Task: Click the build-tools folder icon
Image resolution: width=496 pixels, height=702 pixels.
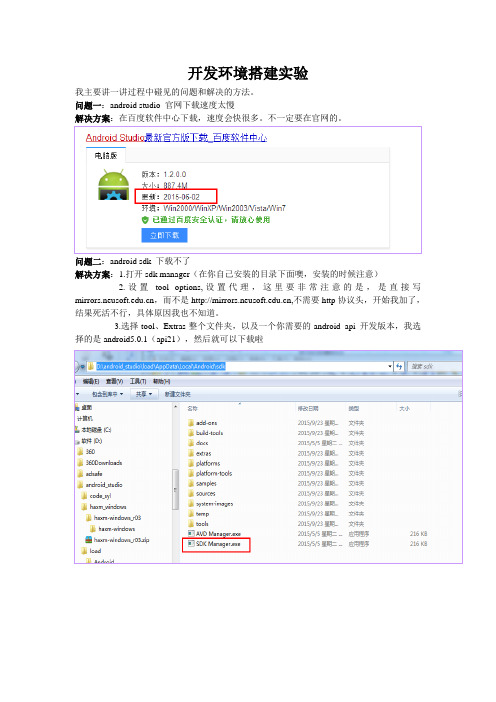Action: (x=191, y=433)
